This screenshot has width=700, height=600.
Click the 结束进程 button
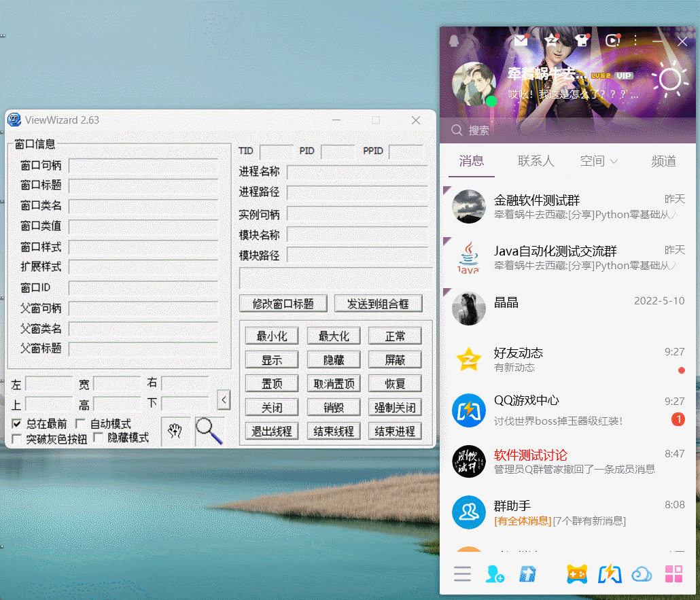pos(395,431)
